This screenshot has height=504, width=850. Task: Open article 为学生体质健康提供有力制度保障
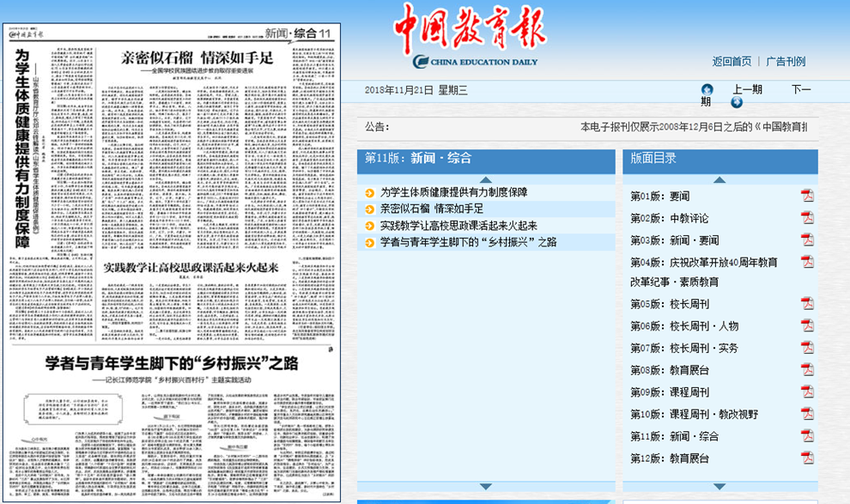click(x=453, y=192)
